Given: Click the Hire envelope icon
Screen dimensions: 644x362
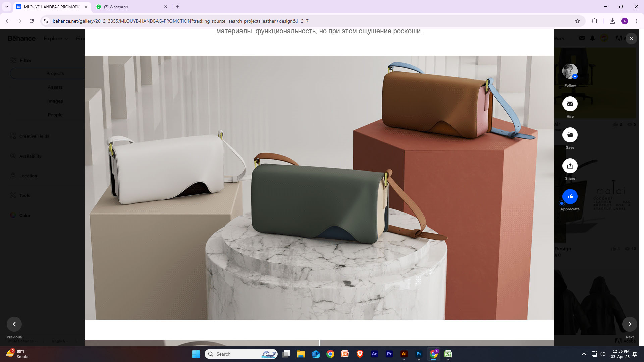Looking at the screenshot, I should point(570,104).
